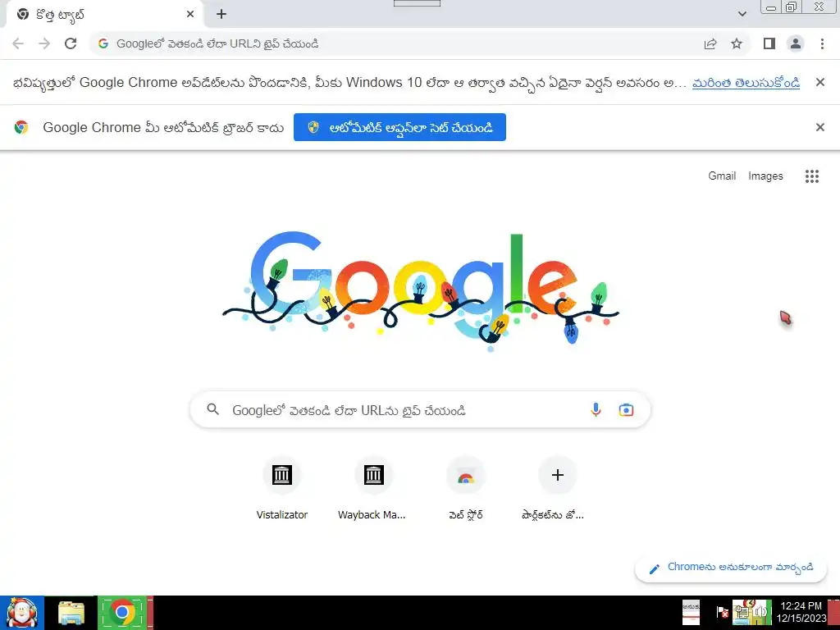
Task: Open Chrome's three-dot menu
Action: (822, 43)
